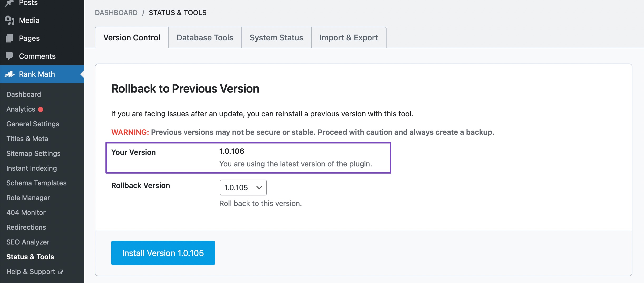Click the Install Version 1.0.105 button

pos(163,253)
